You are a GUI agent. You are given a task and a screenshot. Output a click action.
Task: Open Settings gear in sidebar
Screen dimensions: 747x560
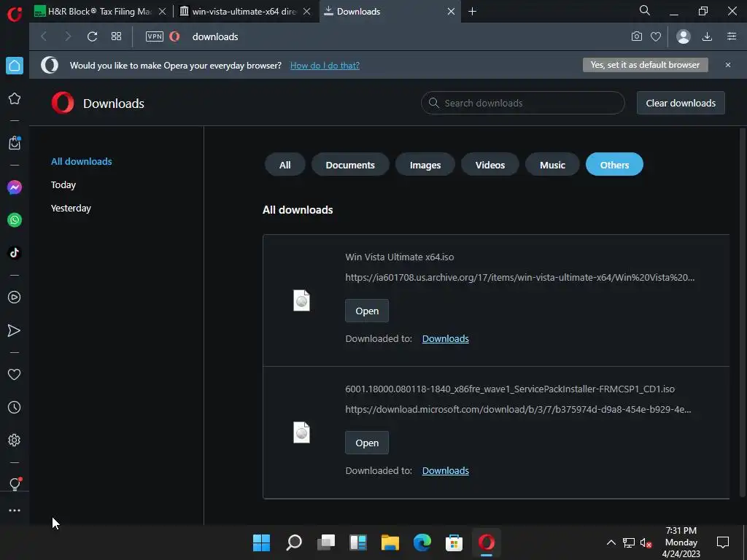15,440
